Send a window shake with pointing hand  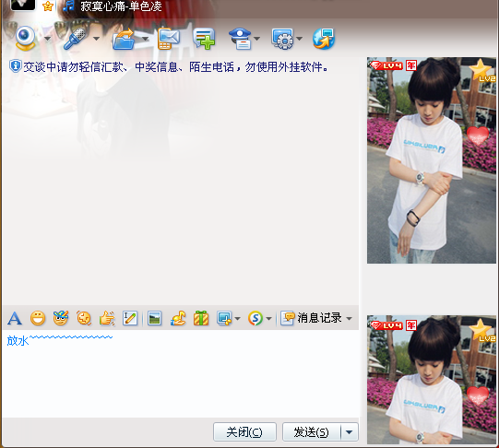(x=107, y=318)
